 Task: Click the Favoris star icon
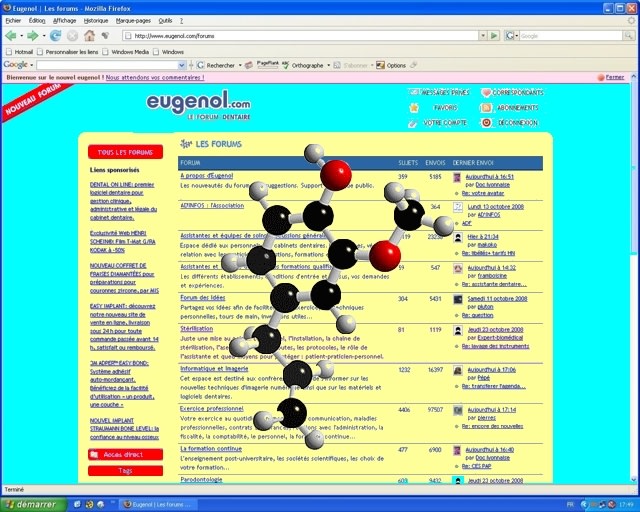[414, 107]
